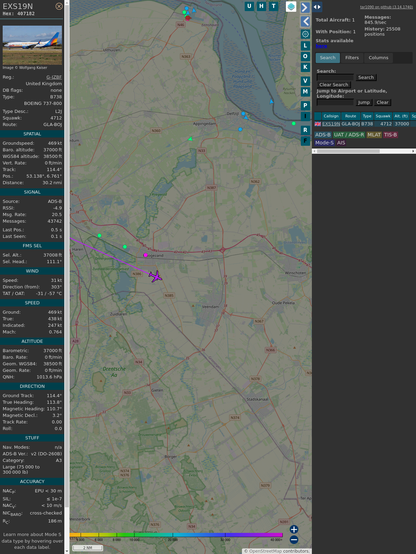Click the MLAT source legend chip
The height and width of the screenshot is (554, 416).
374,135
